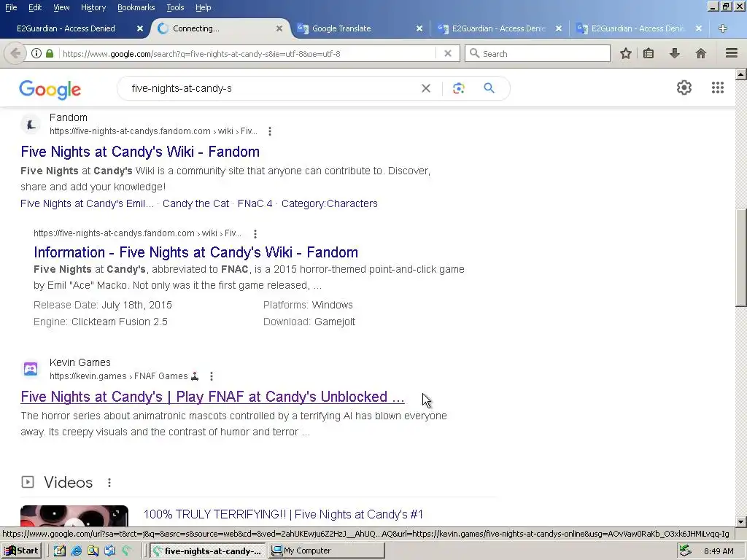Screen dimensions: 747x560
Task: Open the Windows Start menu
Action: [22, 551]
